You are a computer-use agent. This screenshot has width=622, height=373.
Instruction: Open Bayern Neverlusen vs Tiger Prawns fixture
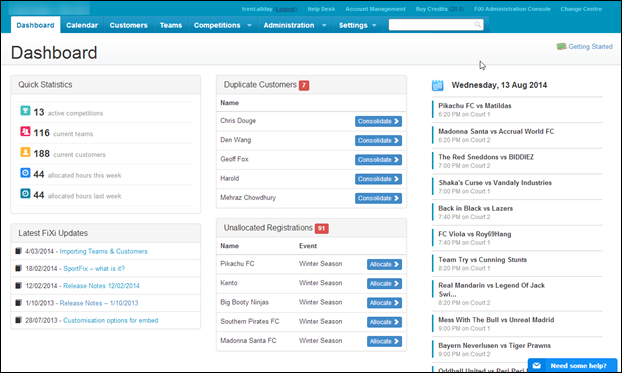tap(495, 346)
